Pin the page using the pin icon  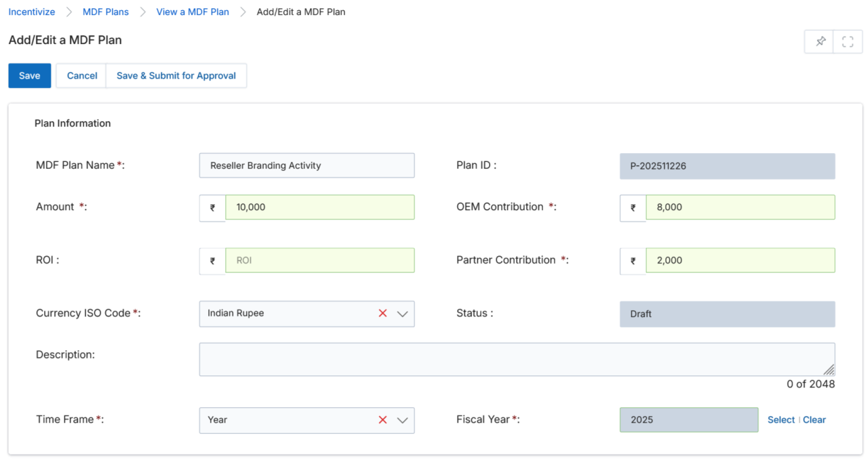821,41
